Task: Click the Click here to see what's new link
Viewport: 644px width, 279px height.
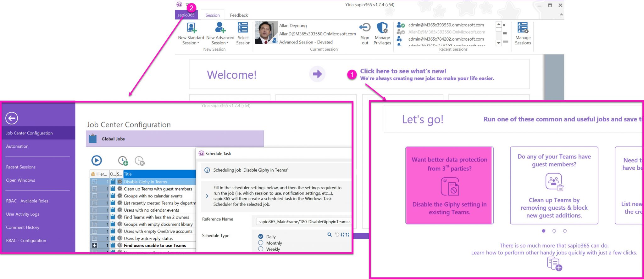Action: click(x=403, y=71)
